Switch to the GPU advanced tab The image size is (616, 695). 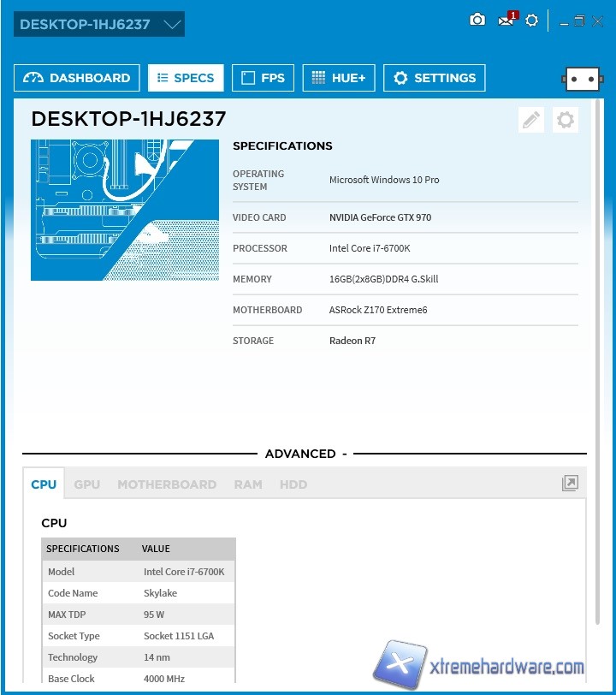(86, 484)
